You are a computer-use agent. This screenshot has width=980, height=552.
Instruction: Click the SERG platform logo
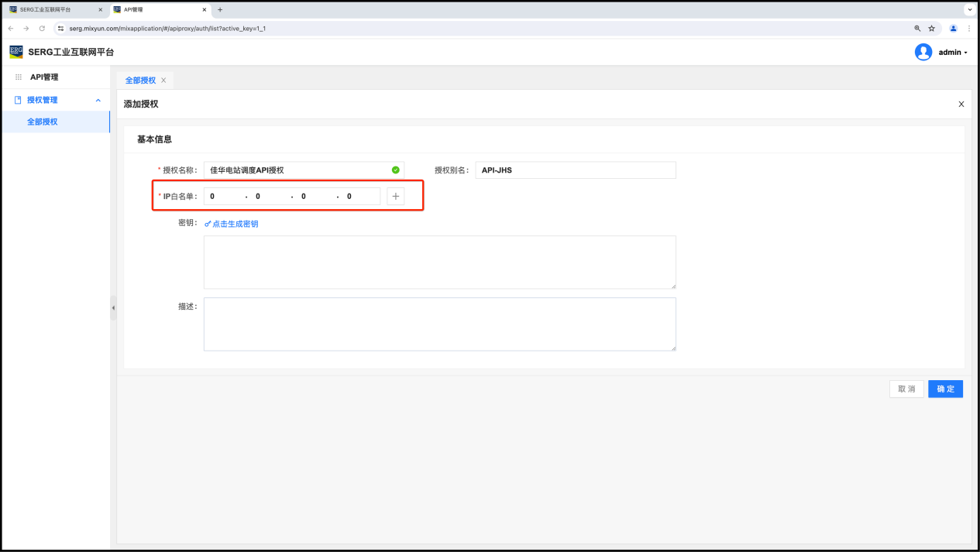click(16, 52)
